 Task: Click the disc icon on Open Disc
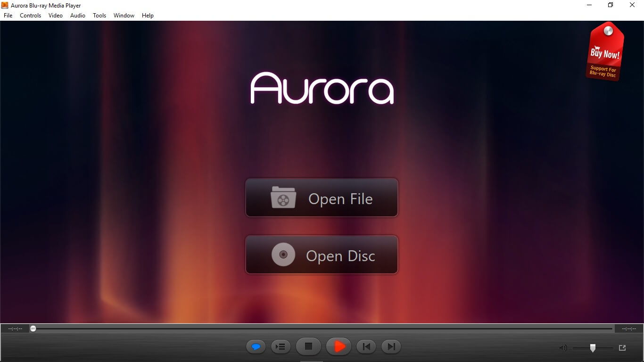coord(283,255)
